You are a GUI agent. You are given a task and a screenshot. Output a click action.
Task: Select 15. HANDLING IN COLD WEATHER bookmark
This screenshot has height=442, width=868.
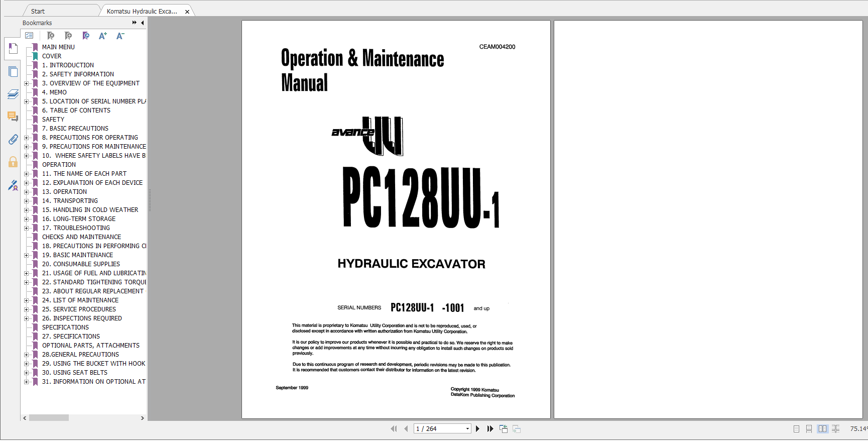(90, 210)
